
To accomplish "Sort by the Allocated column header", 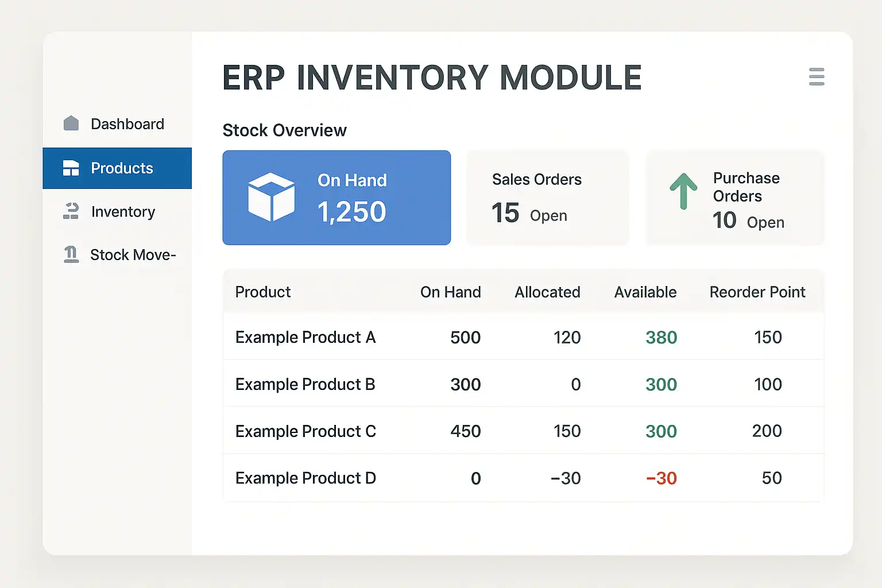I will [547, 292].
